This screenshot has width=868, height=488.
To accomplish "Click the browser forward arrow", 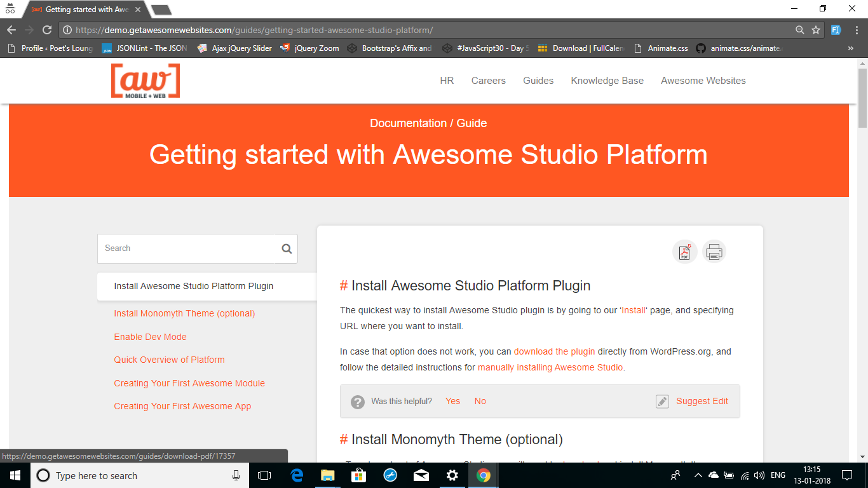I will 29,30.
